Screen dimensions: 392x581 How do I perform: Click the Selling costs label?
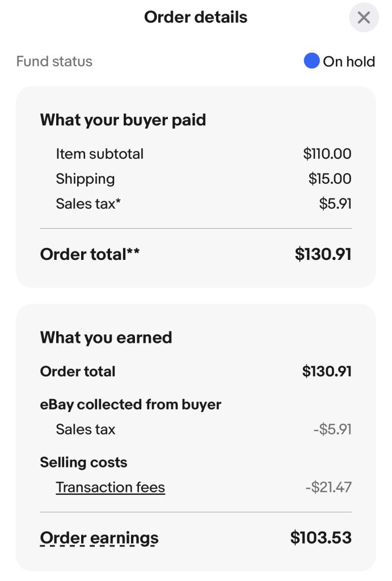[84, 462]
